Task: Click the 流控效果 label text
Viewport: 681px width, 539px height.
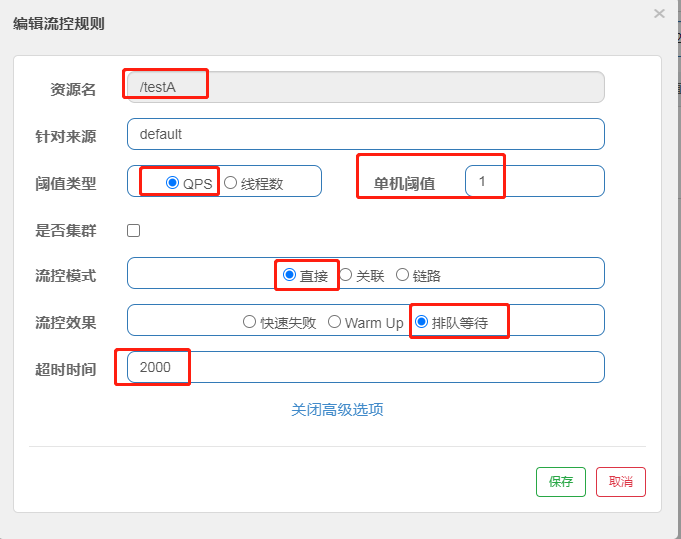Action: coord(66,323)
